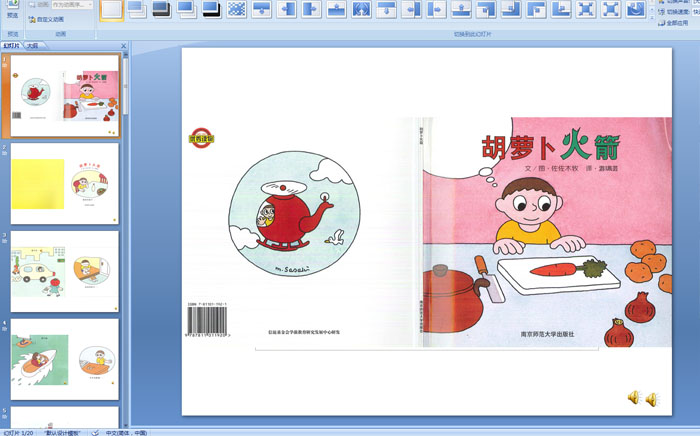Image resolution: width=700 pixels, height=436 pixels.
Task: Click the thumbnail pane scroll-down arrow
Action: pyautogui.click(x=126, y=425)
